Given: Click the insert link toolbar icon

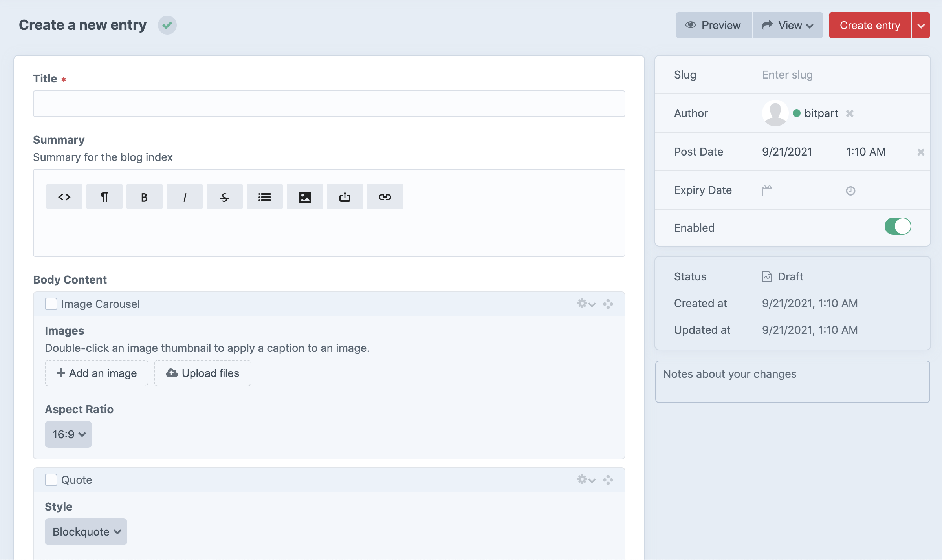Looking at the screenshot, I should coord(385,197).
